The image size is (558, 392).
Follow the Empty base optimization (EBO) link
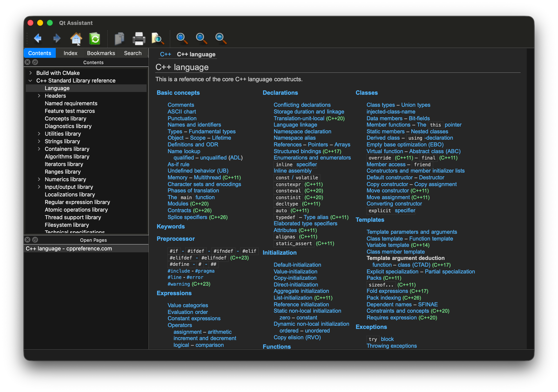click(x=405, y=145)
